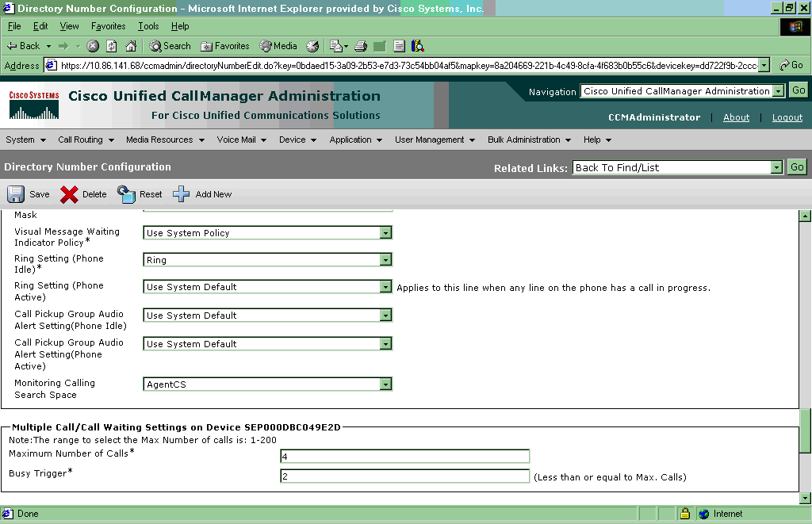Open Call Pickup Group Audio Alert (Phone Idle) dropdown
Screen dimensions: 812x524
tap(385, 316)
